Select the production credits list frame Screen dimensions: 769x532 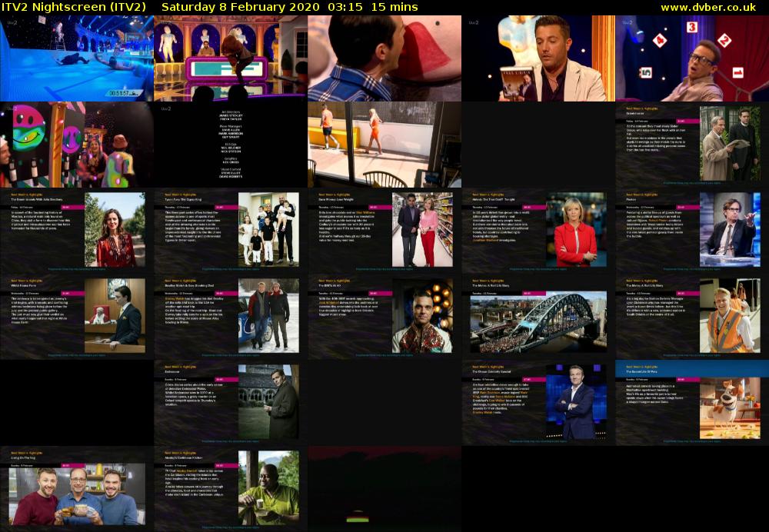point(231,145)
